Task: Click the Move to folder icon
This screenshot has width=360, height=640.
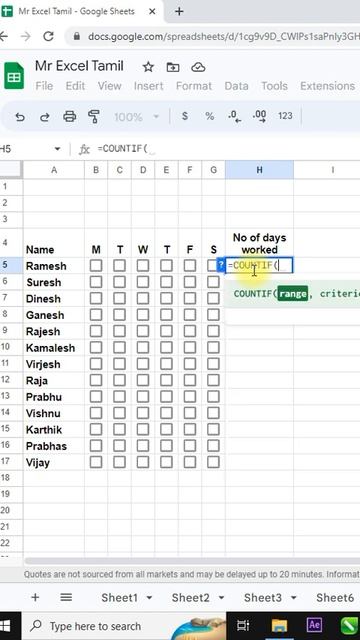Action: point(173,67)
